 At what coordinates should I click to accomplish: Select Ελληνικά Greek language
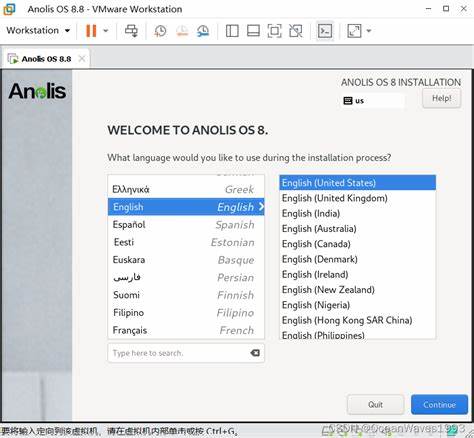(186, 189)
